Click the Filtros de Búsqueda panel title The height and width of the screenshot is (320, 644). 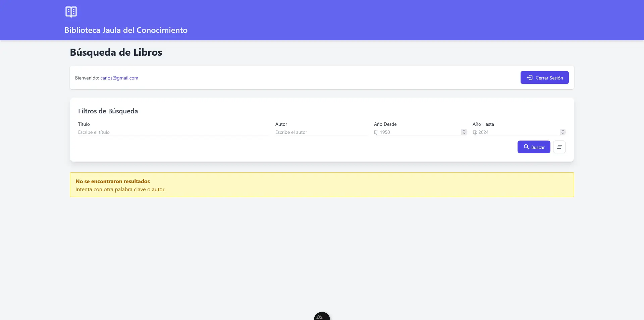[x=108, y=111]
